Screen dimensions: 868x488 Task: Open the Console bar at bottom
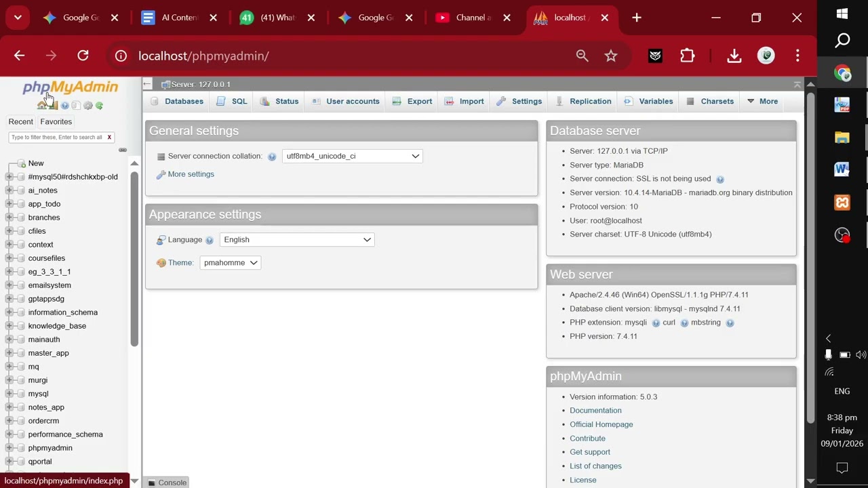[167, 483]
